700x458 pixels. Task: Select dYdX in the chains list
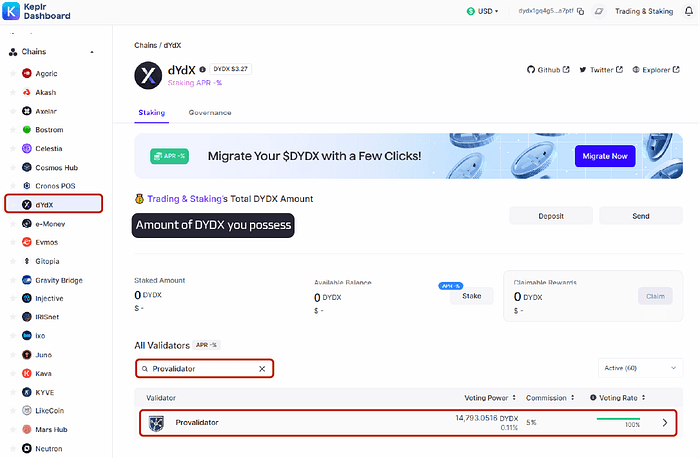click(54, 204)
